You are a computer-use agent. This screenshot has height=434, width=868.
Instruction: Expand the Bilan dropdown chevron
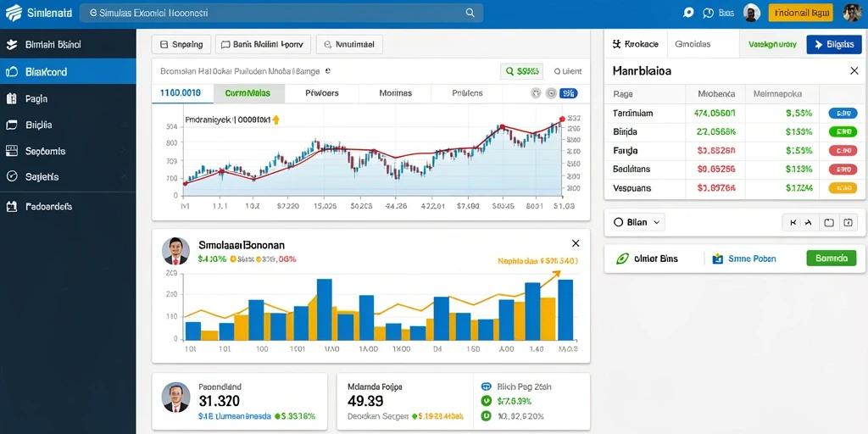657,222
